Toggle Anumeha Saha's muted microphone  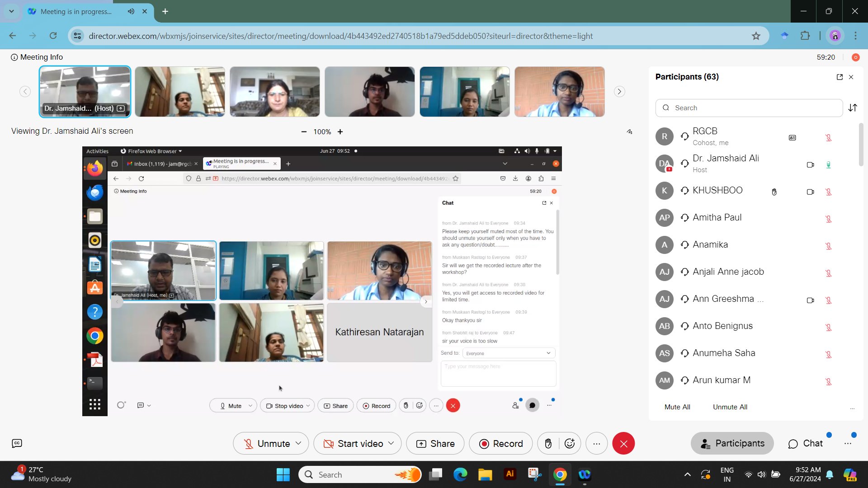point(829,354)
